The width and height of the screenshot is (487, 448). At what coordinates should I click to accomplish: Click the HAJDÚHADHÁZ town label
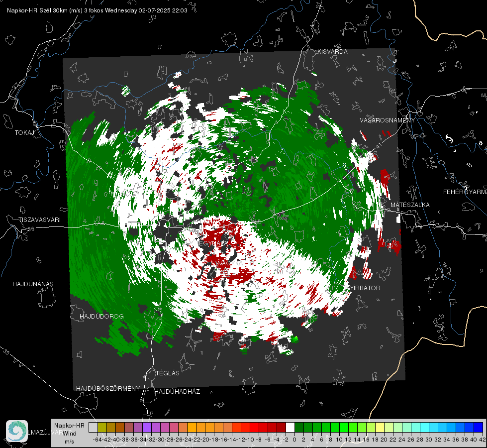[x=177, y=391]
